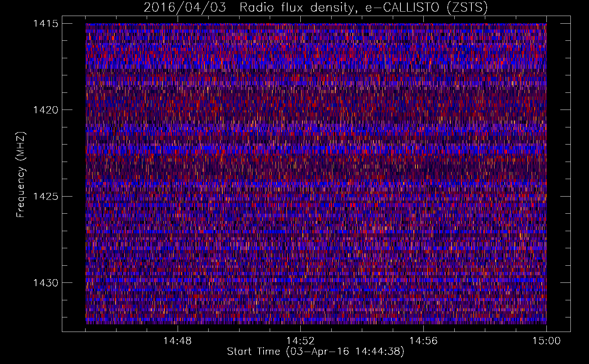
Task: Click the plot title '2016/04/03 Radio flux density, e-CALLISTO (ZSTS)'
Action: (316, 8)
